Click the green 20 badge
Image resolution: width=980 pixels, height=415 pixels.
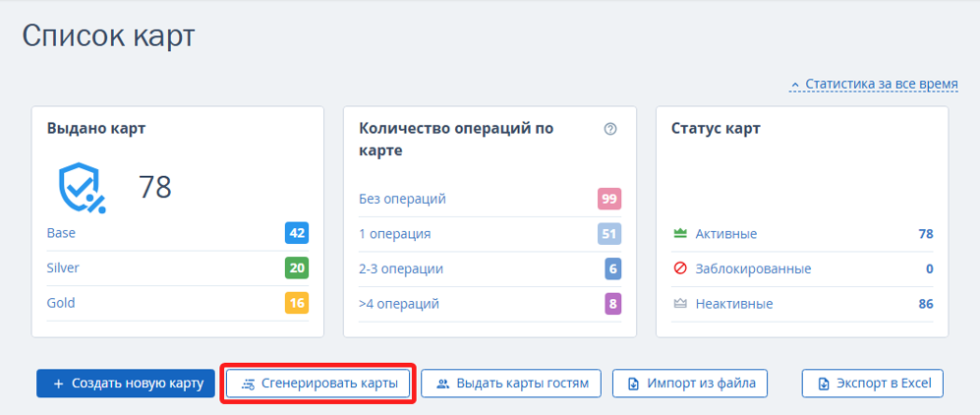[297, 268]
